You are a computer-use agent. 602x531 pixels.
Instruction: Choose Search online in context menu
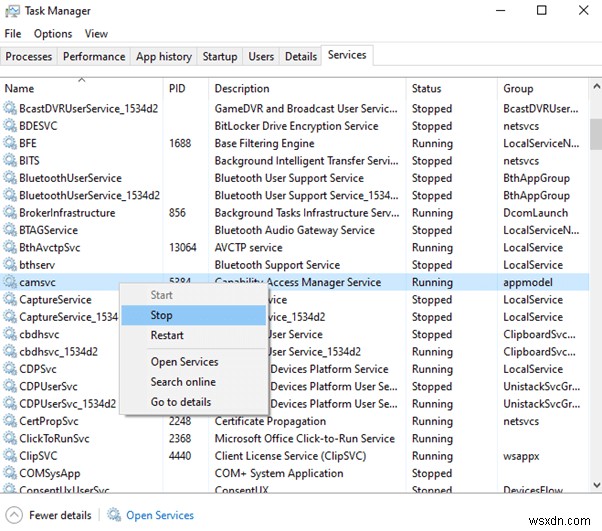(194, 382)
